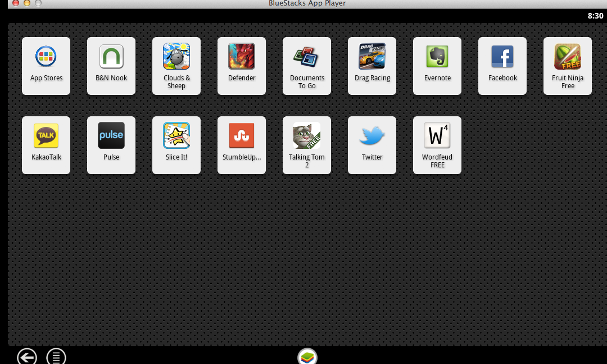This screenshot has height=364, width=607.
Task: Open Fruit Ninja Free
Action: [x=568, y=66]
